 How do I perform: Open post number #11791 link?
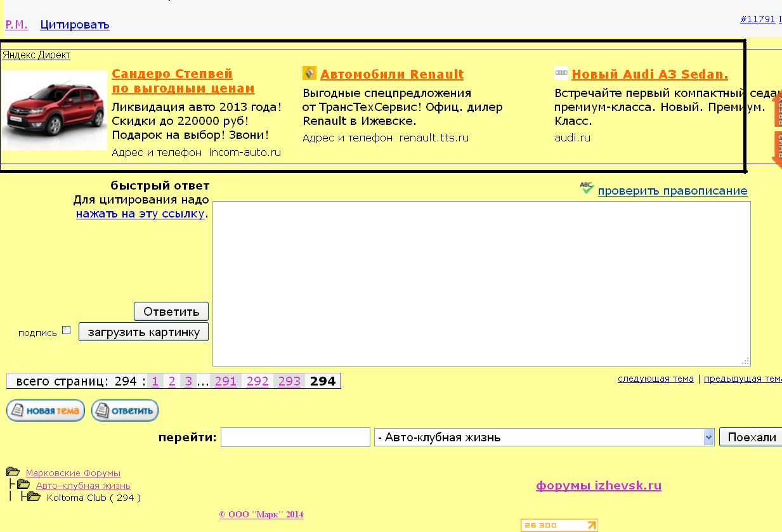[758, 19]
